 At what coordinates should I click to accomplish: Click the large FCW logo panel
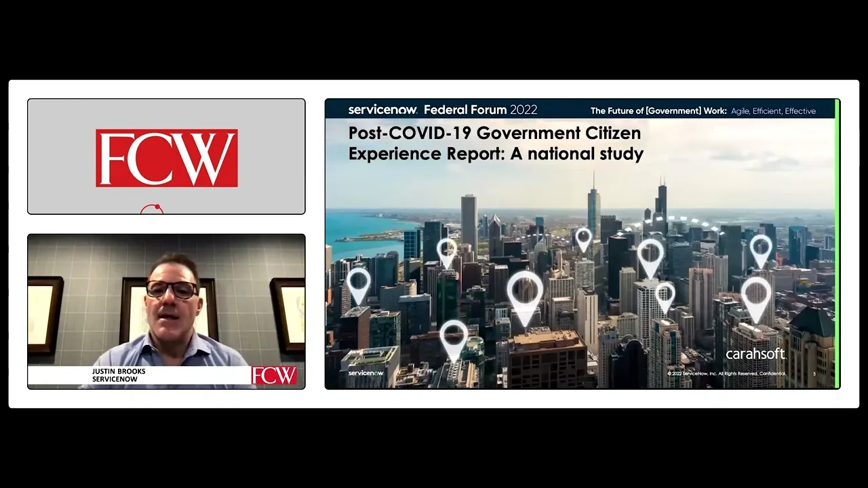pyautogui.click(x=166, y=157)
